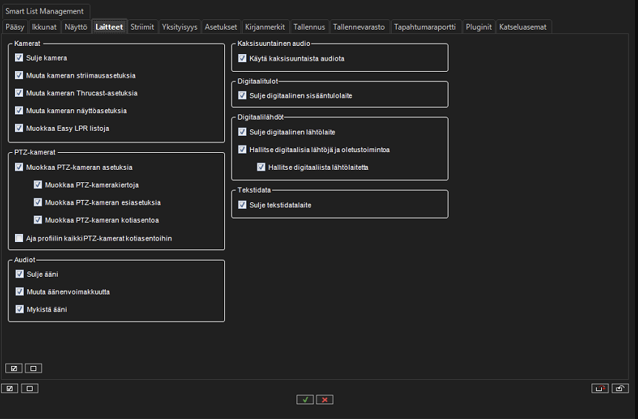Uncheck the Sulje ääni checkbox
Image resolution: width=638 pixels, height=419 pixels.
[20, 274]
